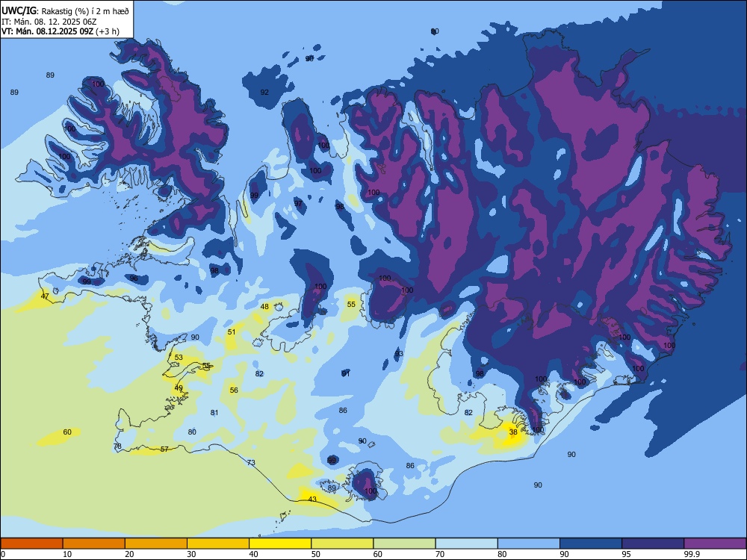Click the 'IT: Mán. 08. 12. 2025 06Z' line

pyautogui.click(x=49, y=22)
